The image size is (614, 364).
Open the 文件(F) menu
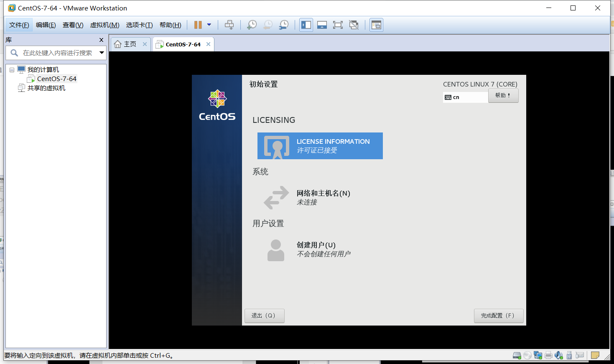(19, 25)
